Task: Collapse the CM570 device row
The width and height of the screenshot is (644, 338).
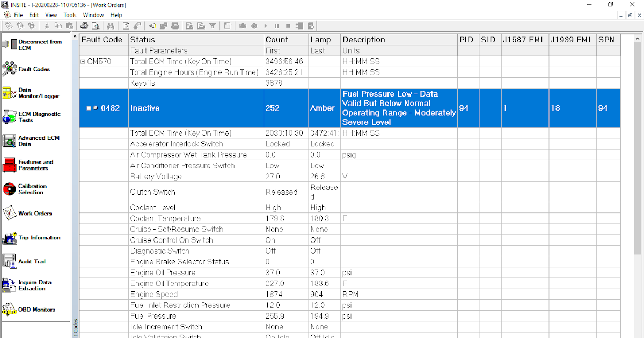Action: (x=83, y=61)
